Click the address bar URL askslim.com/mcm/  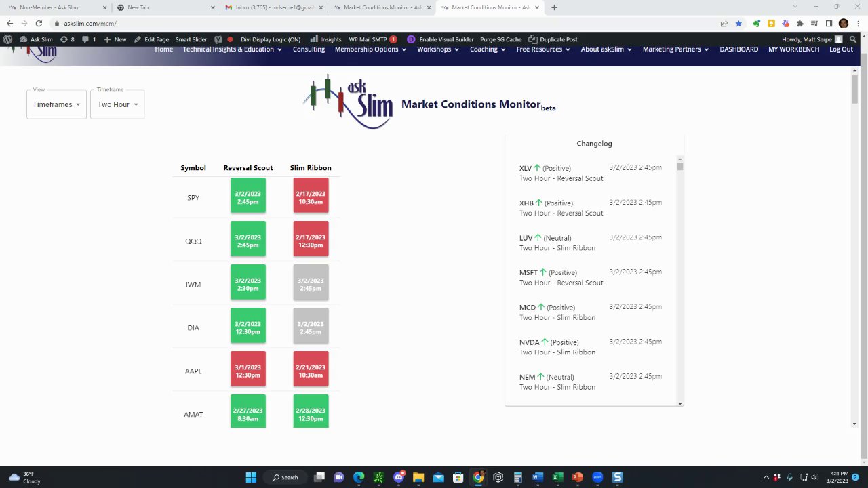(90, 24)
